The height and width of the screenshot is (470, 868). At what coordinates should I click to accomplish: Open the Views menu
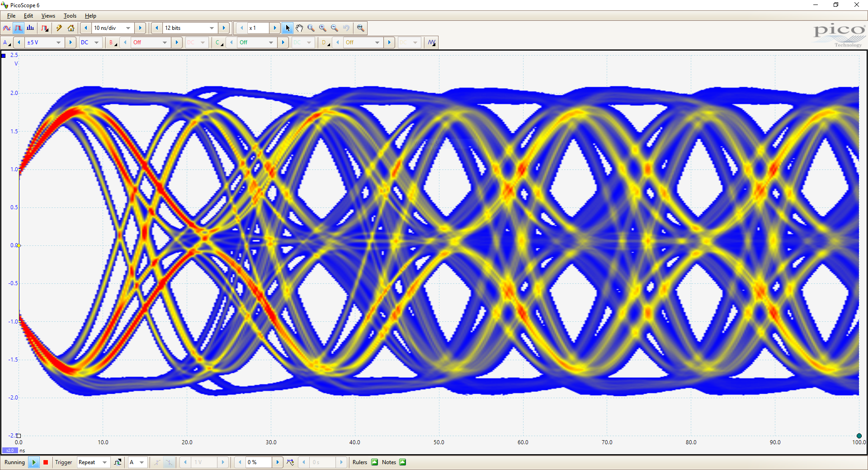coord(48,16)
